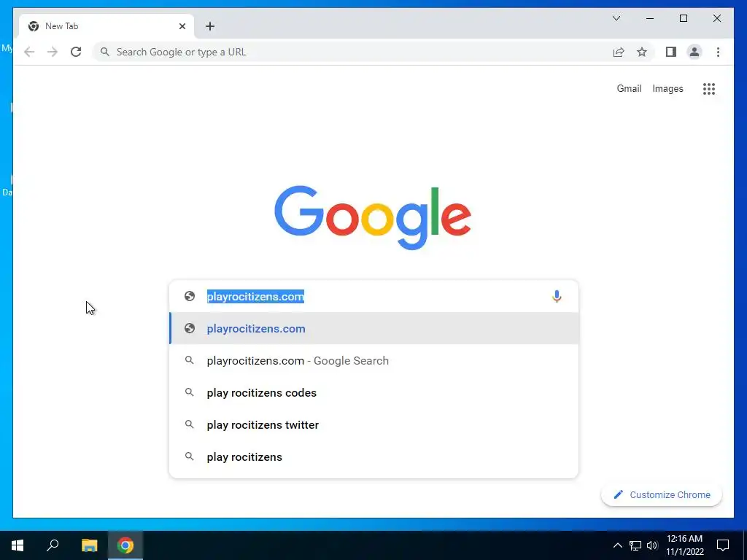Open the Google apps grid
The height and width of the screenshot is (560, 747).
pyautogui.click(x=709, y=88)
